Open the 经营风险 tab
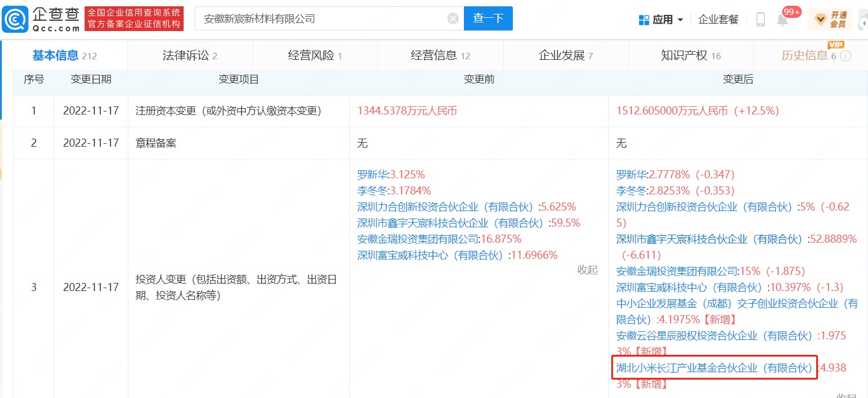Image resolution: width=868 pixels, height=398 pixels. point(315,56)
